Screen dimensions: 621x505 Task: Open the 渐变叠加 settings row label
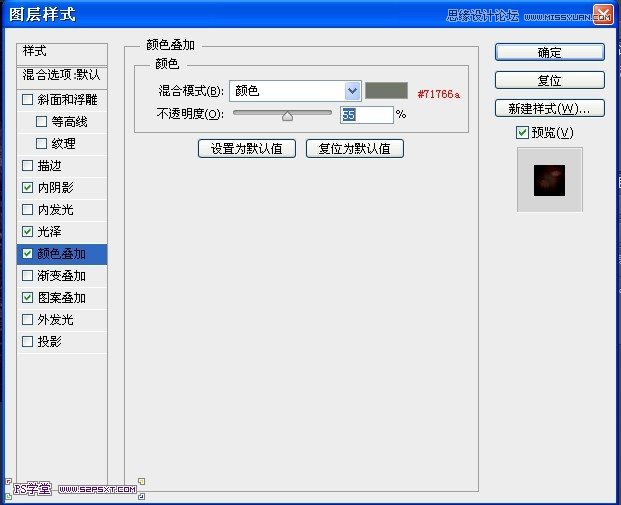[x=61, y=275]
